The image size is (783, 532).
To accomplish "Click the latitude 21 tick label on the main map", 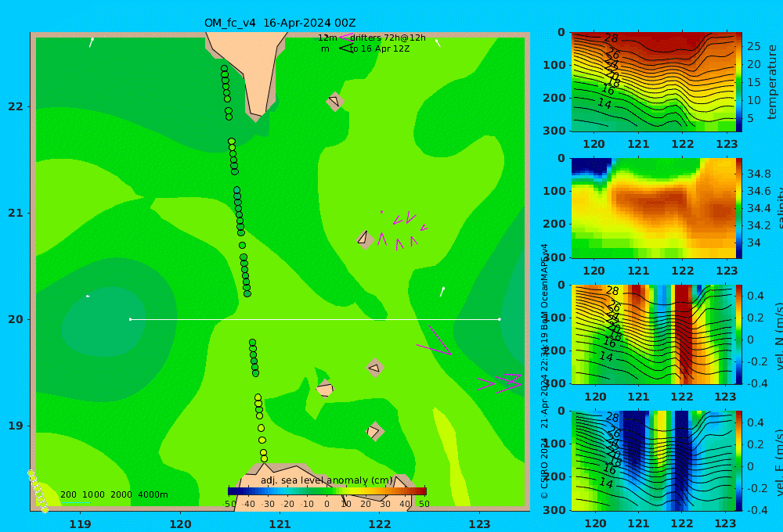I will [16, 213].
